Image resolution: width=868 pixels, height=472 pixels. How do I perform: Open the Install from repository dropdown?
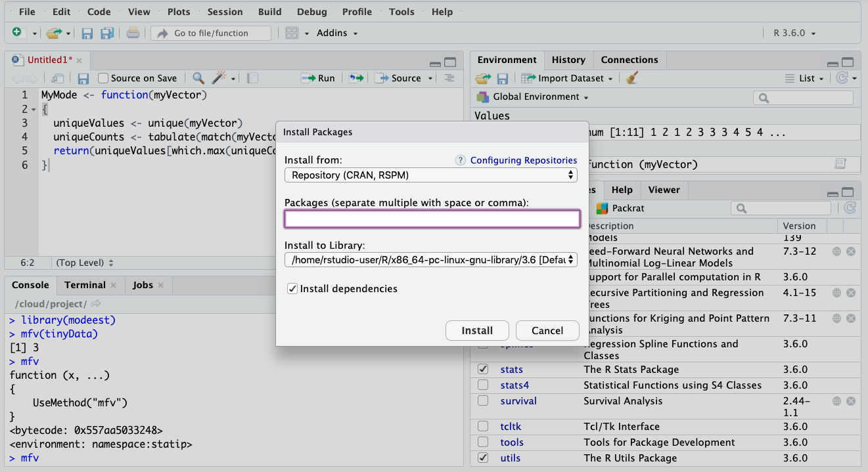click(x=430, y=175)
